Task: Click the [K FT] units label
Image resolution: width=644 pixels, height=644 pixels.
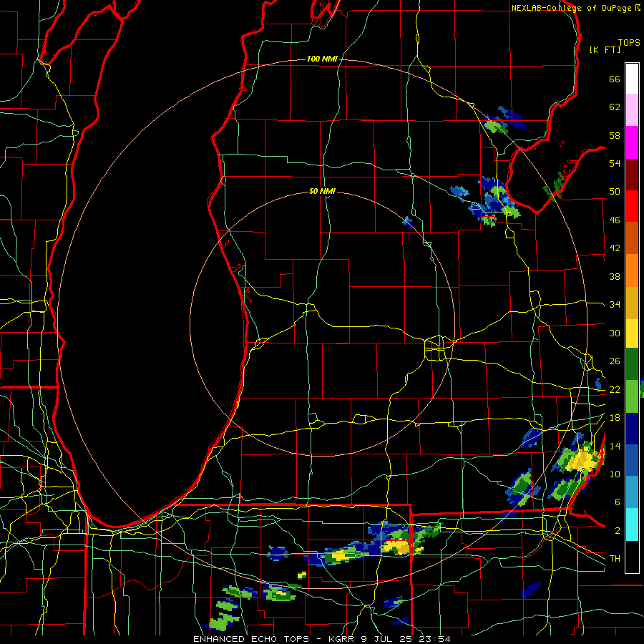Action: click(x=605, y=49)
